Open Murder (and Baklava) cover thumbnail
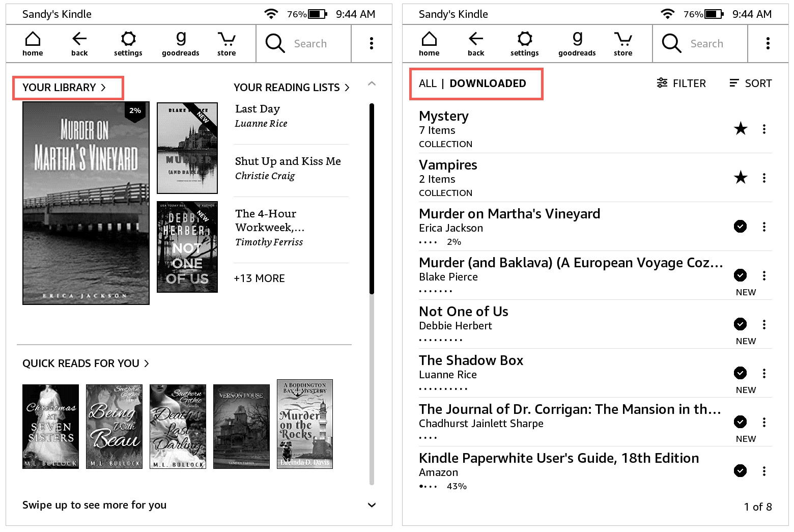Screen dimensions: 794x532 187,148
